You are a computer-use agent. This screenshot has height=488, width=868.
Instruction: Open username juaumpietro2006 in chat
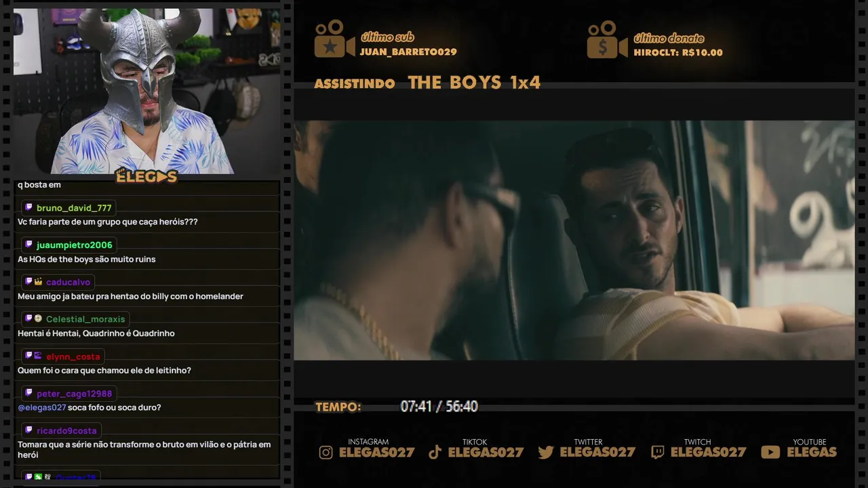[75, 245]
